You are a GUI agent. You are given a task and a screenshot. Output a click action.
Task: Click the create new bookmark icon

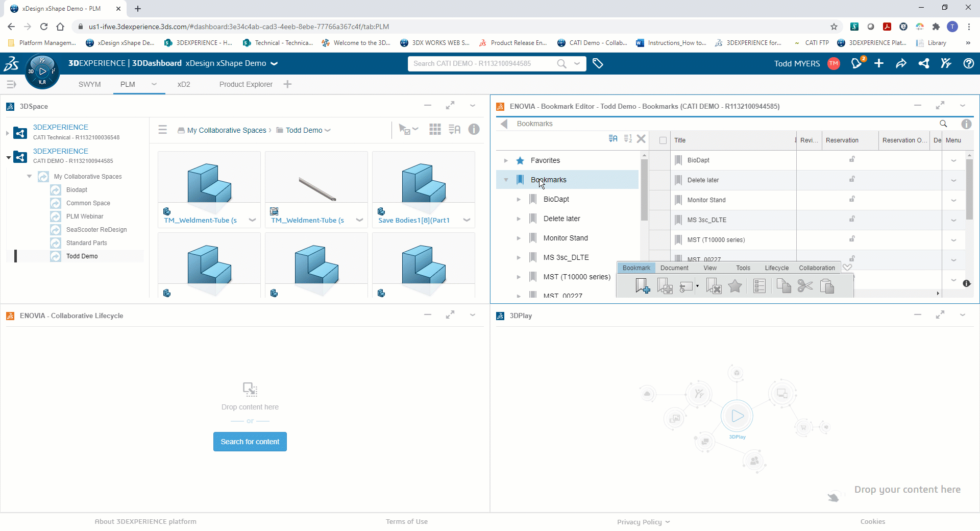pos(642,286)
